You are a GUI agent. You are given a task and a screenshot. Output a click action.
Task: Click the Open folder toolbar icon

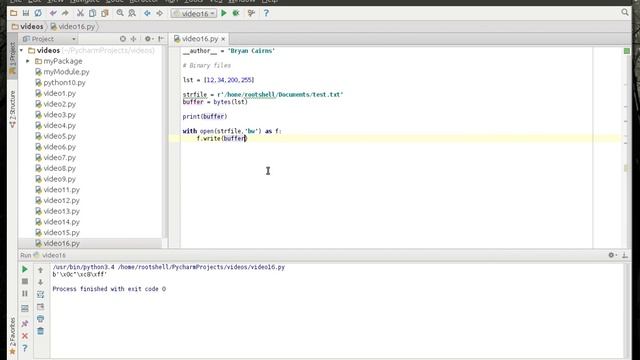[13, 13]
